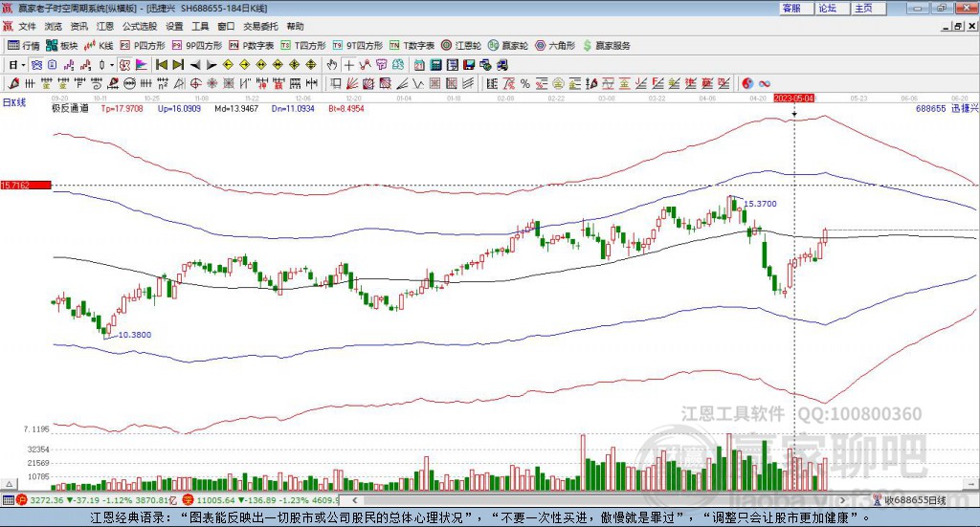Open the 文件 menu

(28, 26)
